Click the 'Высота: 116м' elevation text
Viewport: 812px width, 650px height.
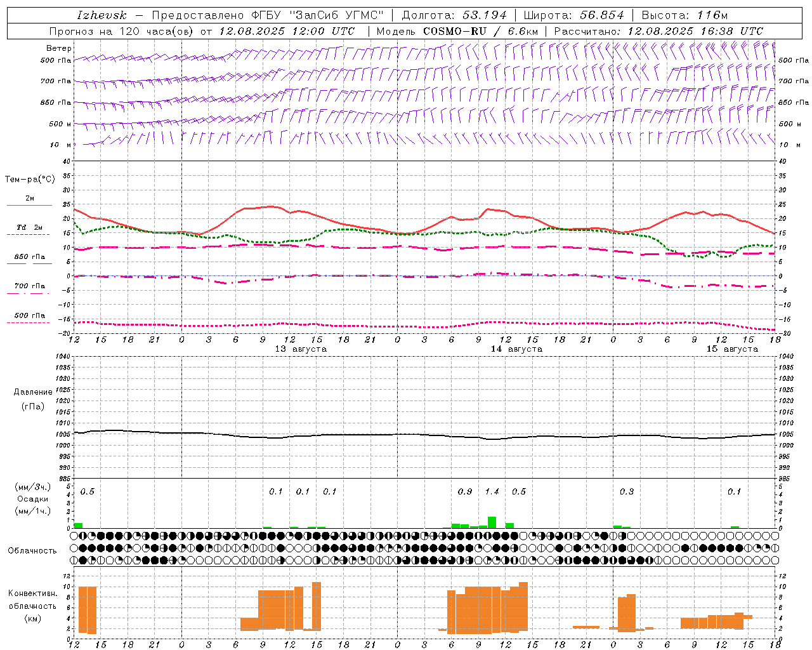pyautogui.click(x=684, y=15)
